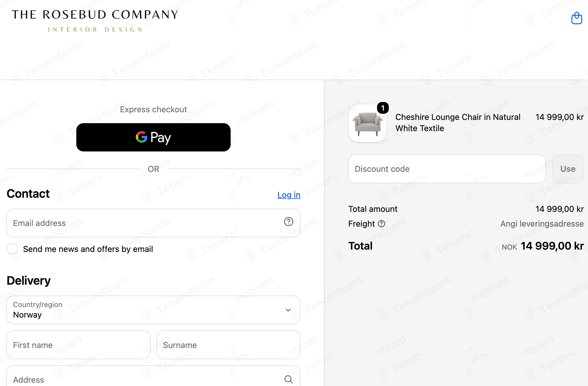Click the First name field

(79, 345)
